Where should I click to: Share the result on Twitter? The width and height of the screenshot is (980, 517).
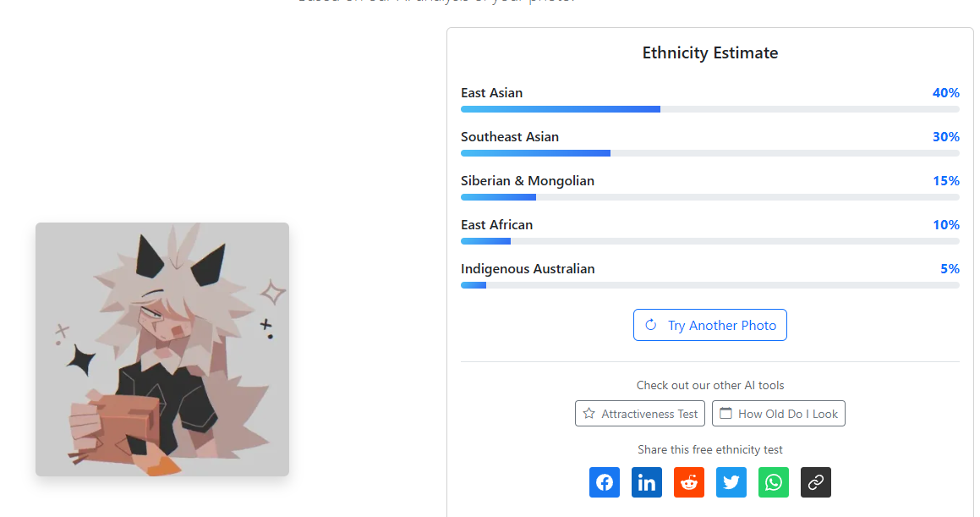pos(731,482)
